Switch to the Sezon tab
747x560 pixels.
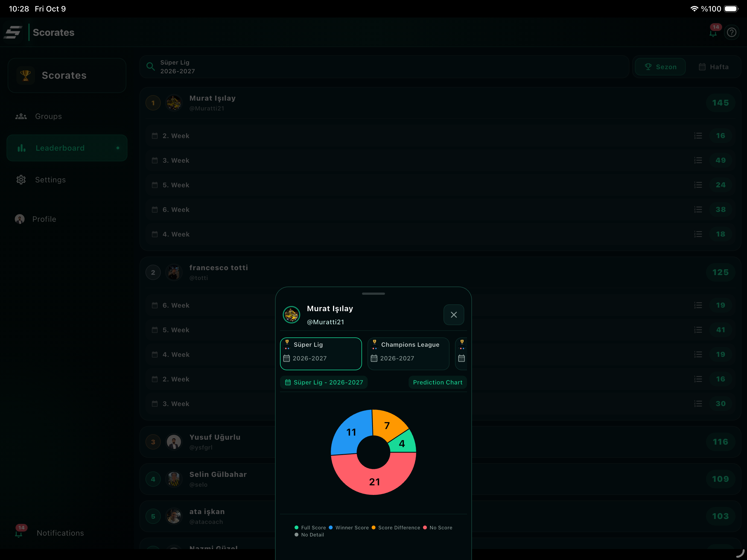click(x=660, y=67)
